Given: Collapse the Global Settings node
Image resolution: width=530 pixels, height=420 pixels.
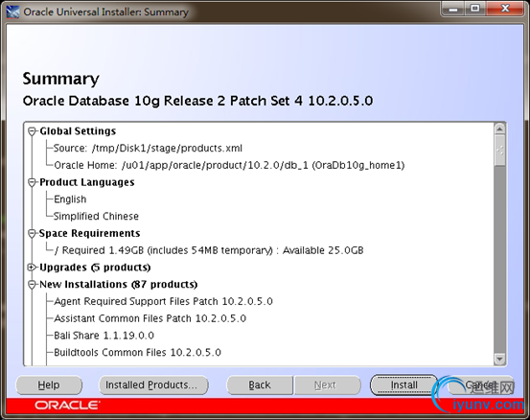Looking at the screenshot, I should click(x=32, y=131).
